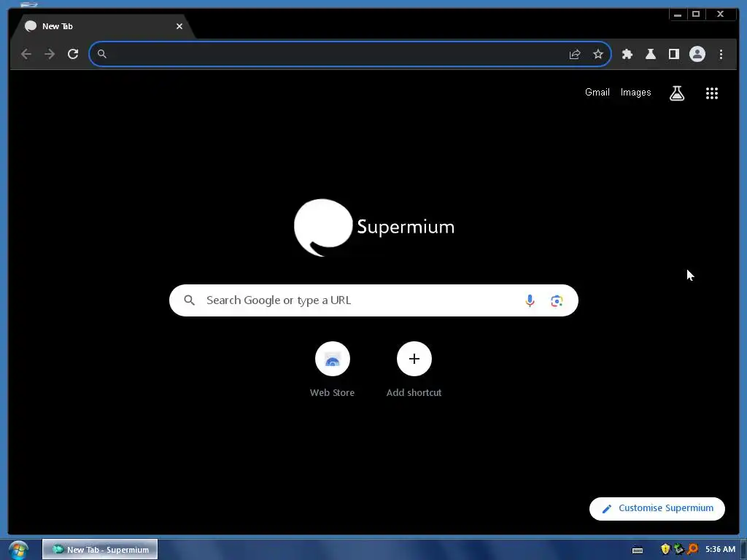Click the New Tab - Supermium taskbar button
Viewport: 747px width, 560px height.
[99, 550]
